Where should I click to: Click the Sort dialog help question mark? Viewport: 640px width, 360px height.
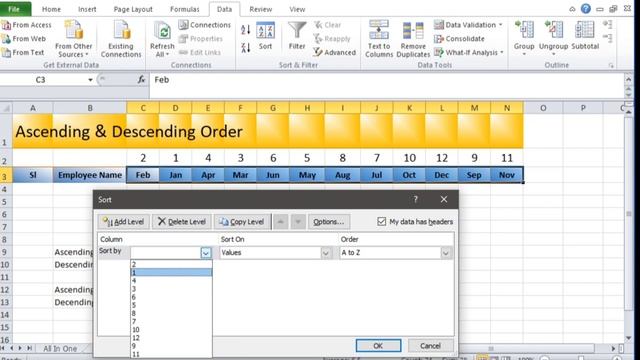click(x=416, y=199)
